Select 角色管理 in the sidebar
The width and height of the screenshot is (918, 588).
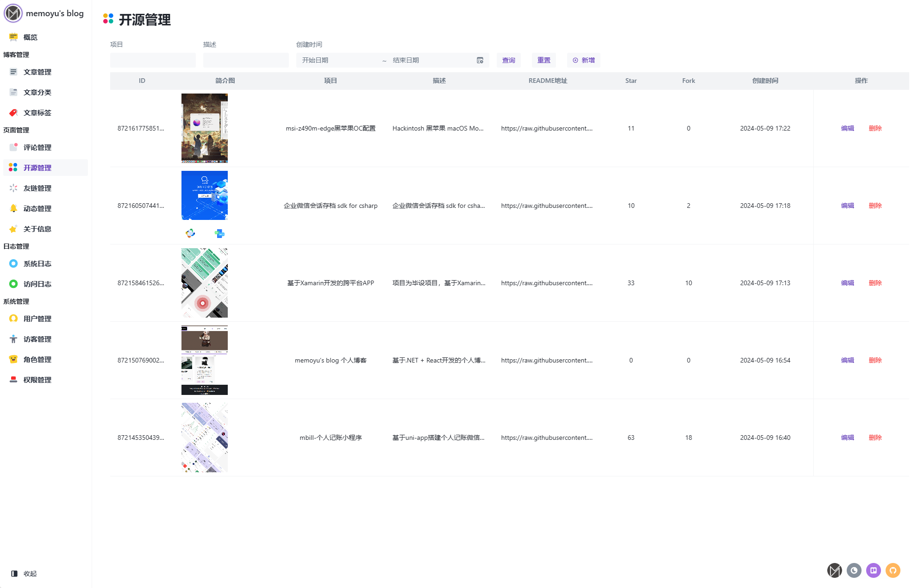click(37, 360)
